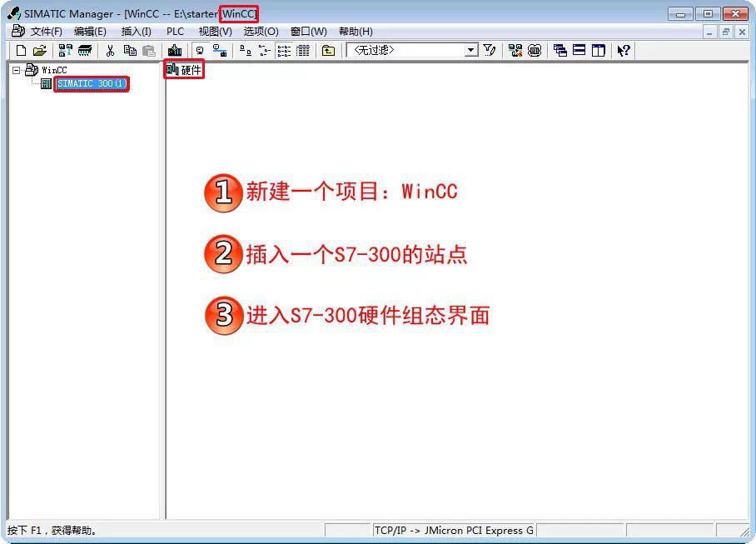Select SIMATIC 300(1) station in tree
The height and width of the screenshot is (544, 756).
[x=92, y=84]
